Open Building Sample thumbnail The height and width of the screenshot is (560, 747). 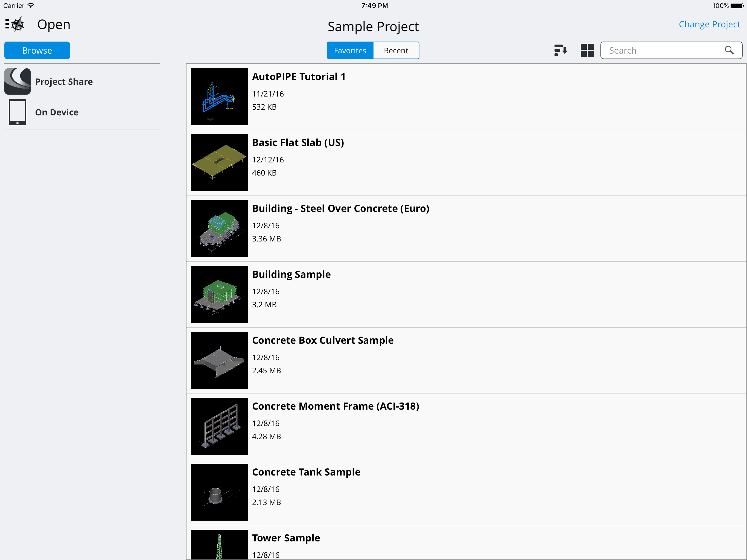(x=219, y=294)
